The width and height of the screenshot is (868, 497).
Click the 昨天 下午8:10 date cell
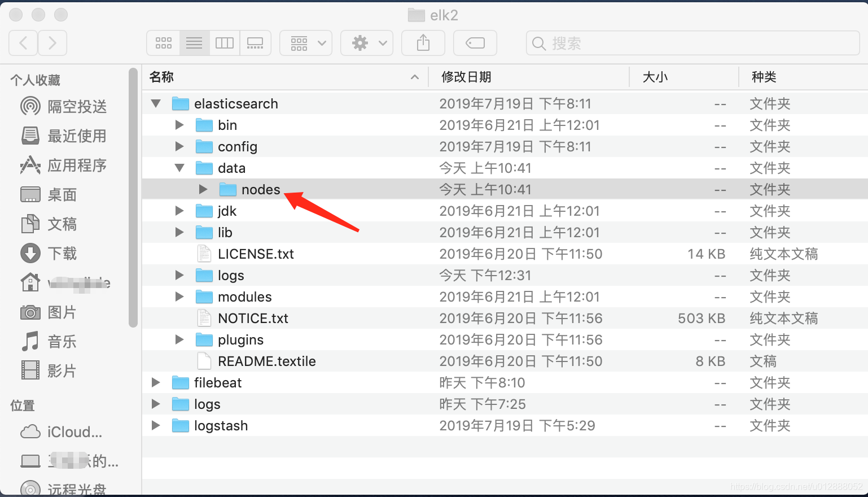click(482, 382)
